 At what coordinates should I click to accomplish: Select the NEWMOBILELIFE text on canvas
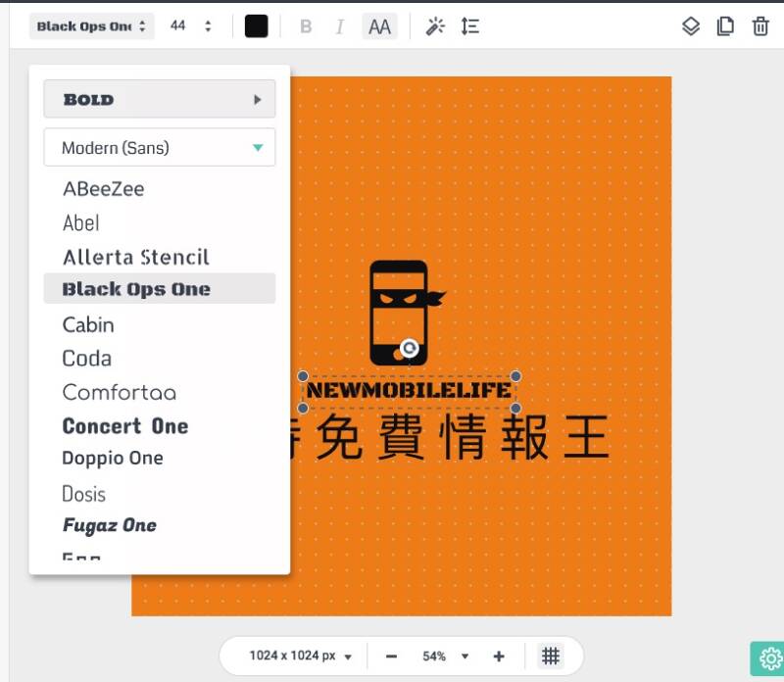click(409, 391)
